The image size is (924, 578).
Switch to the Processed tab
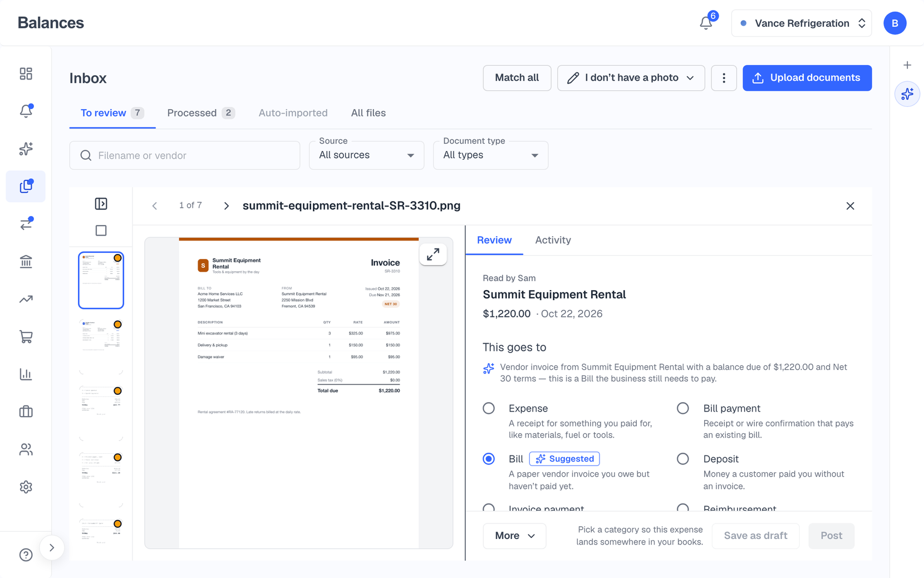pyautogui.click(x=201, y=113)
